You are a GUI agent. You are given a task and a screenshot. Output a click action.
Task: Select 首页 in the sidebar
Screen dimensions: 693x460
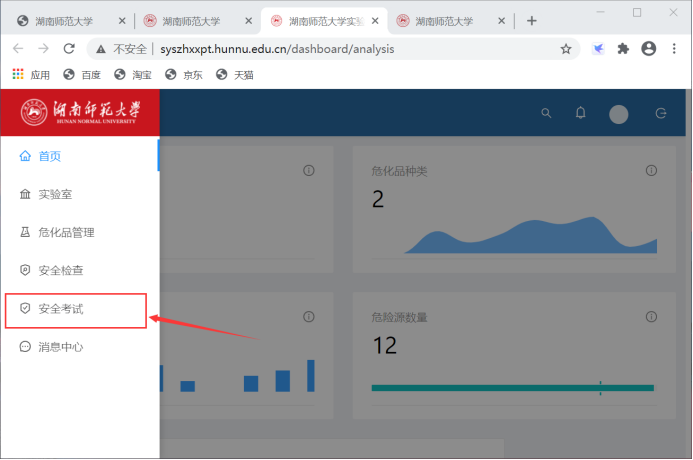point(50,156)
